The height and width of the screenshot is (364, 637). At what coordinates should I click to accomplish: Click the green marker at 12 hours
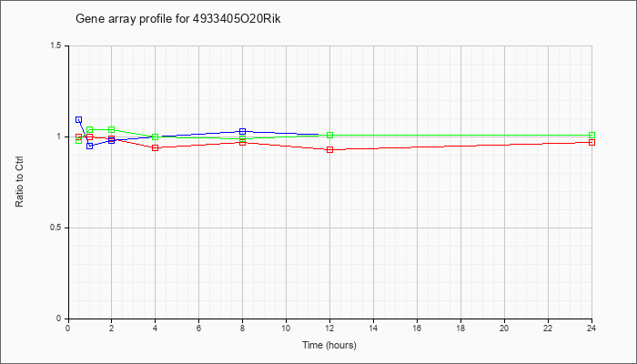point(329,135)
